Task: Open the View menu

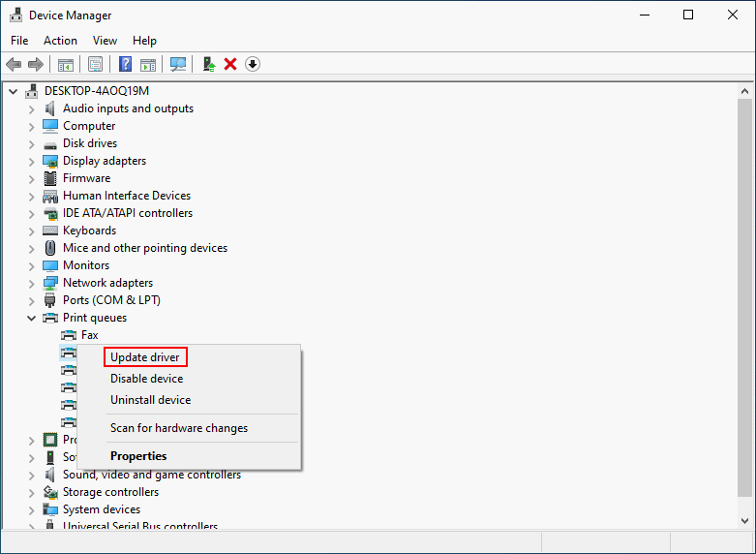Action: pos(105,41)
